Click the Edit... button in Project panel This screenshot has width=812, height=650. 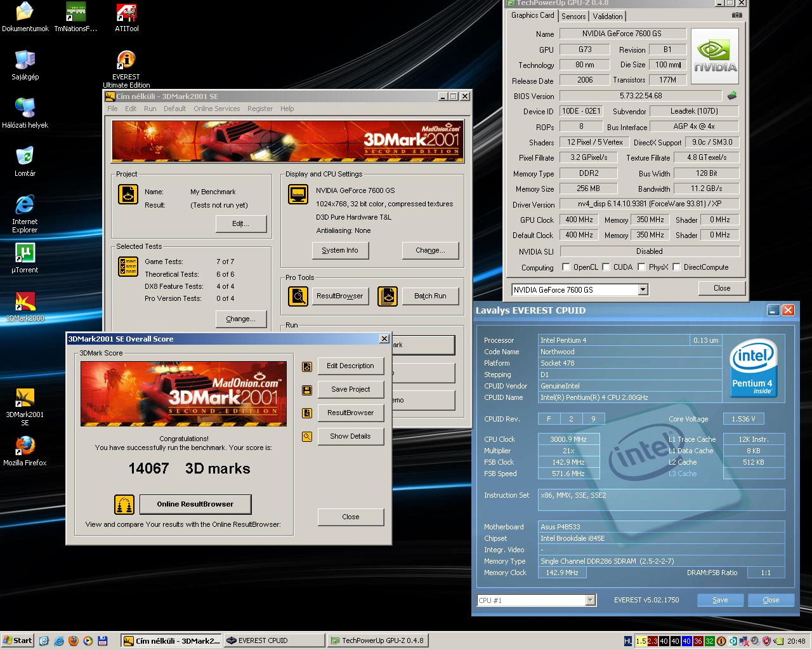[x=240, y=224]
